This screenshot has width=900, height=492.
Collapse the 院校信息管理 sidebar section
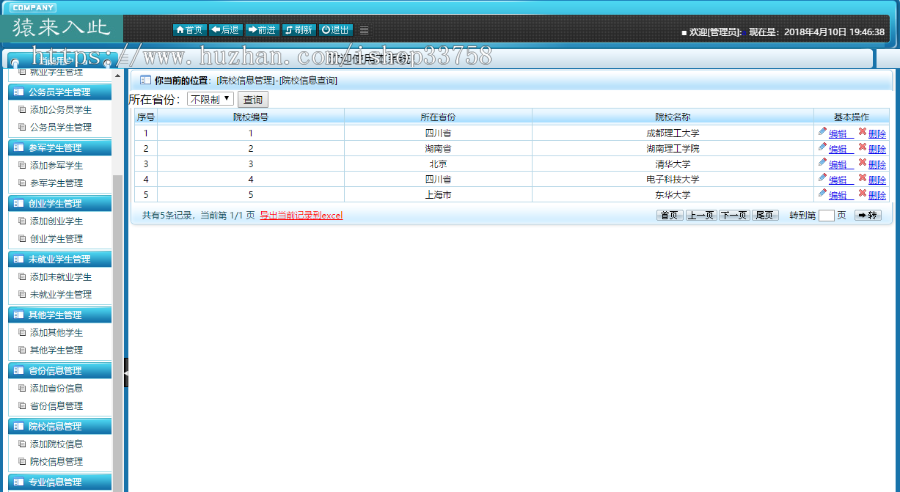click(60, 426)
